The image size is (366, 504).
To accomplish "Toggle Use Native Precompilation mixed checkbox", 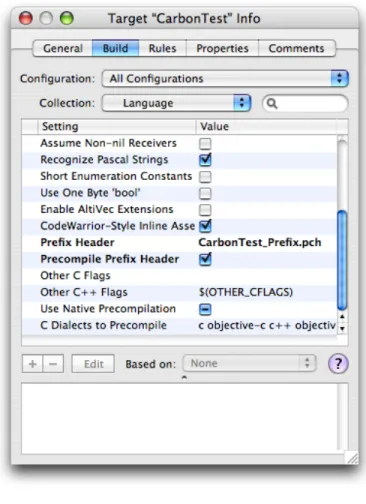I will coord(205,309).
